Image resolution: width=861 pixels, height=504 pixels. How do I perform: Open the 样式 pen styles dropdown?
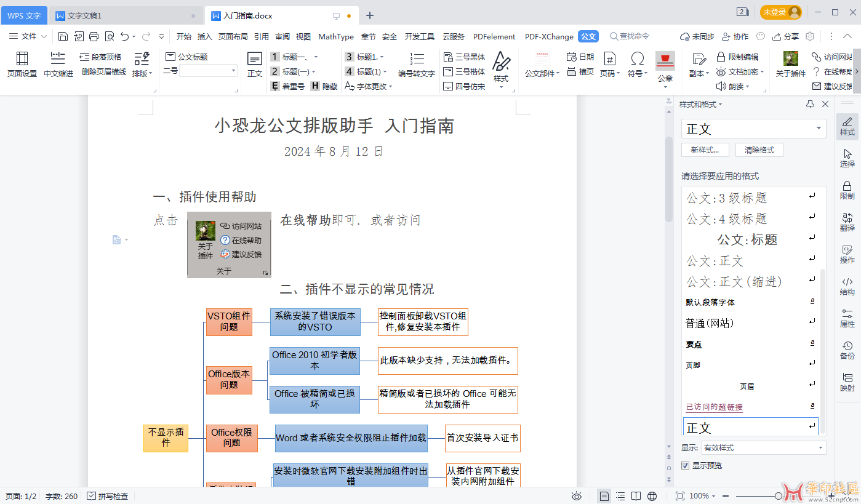pyautogui.click(x=502, y=69)
